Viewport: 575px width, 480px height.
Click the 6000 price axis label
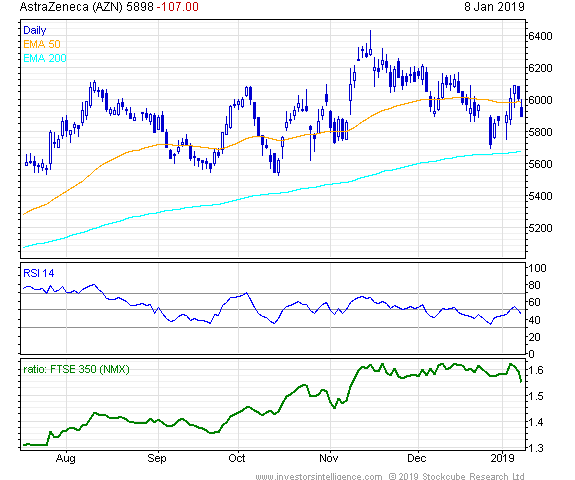pos(540,100)
